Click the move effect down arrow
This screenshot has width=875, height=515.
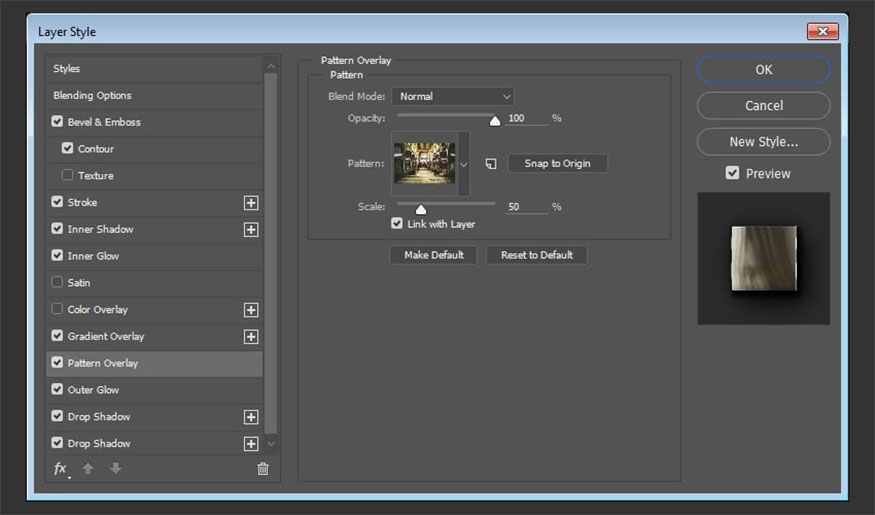pyautogui.click(x=115, y=468)
